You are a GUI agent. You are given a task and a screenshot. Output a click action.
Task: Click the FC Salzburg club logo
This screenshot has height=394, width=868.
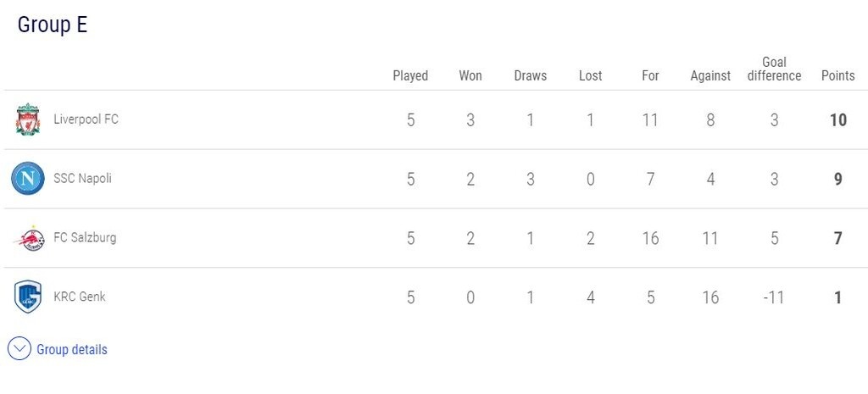tap(28, 238)
